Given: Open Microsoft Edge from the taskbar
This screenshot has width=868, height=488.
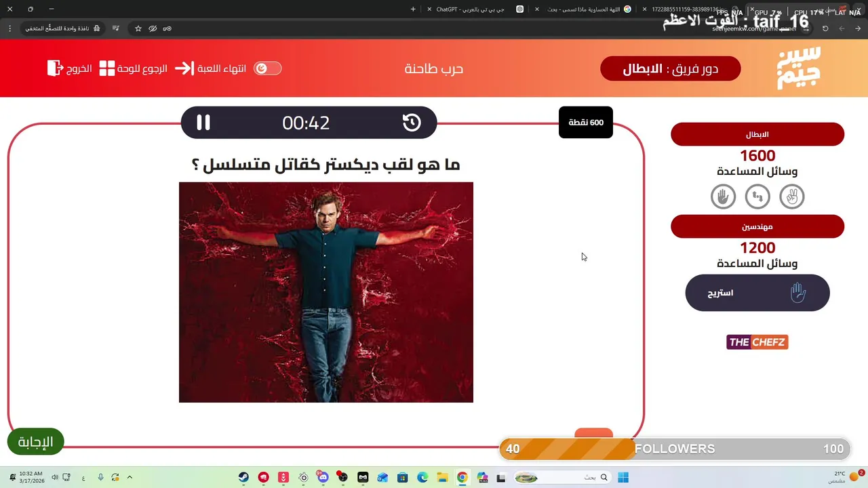Looking at the screenshot, I should point(422,478).
